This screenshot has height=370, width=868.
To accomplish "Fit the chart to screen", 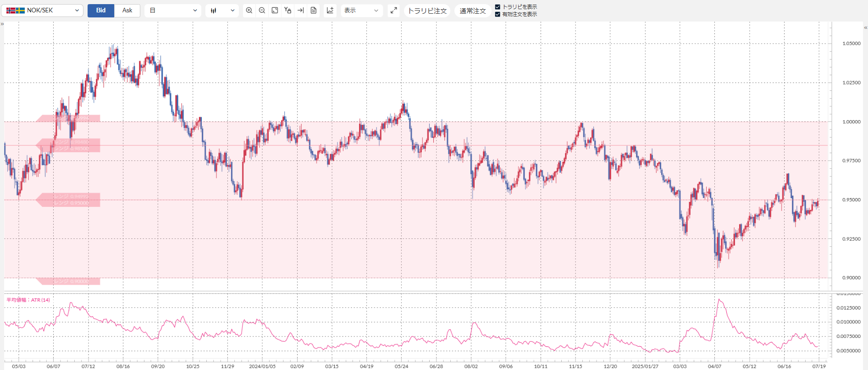I will click(275, 11).
